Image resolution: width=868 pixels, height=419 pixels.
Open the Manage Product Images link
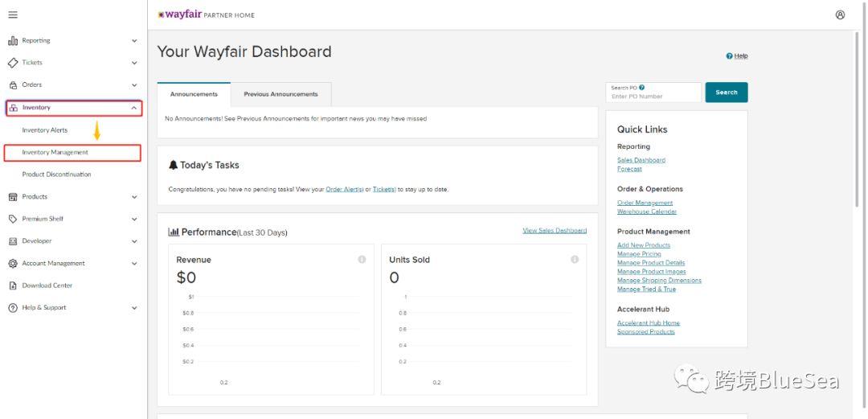652,272
